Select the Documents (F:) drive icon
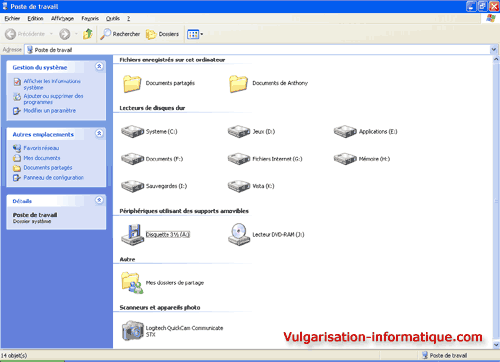 pyautogui.click(x=132, y=159)
